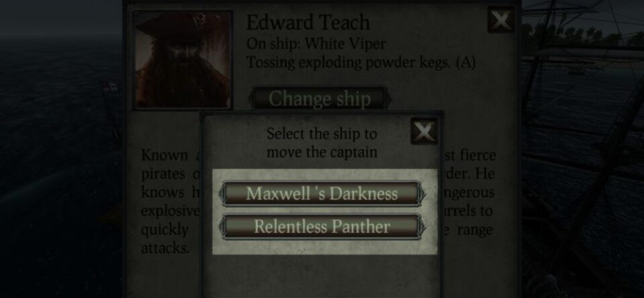The width and height of the screenshot is (644, 298).
Task: Click right arrow ornament of Relentless Panther
Action: pyautogui.click(x=421, y=226)
